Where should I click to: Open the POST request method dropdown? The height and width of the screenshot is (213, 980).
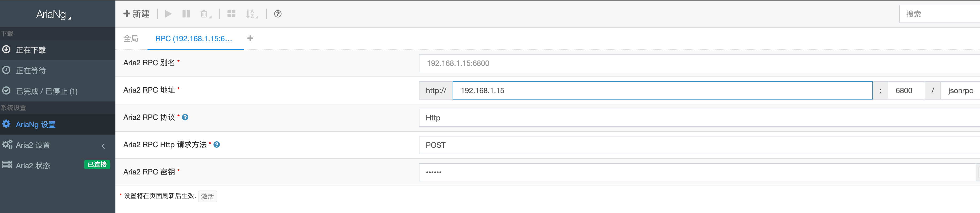tap(699, 145)
